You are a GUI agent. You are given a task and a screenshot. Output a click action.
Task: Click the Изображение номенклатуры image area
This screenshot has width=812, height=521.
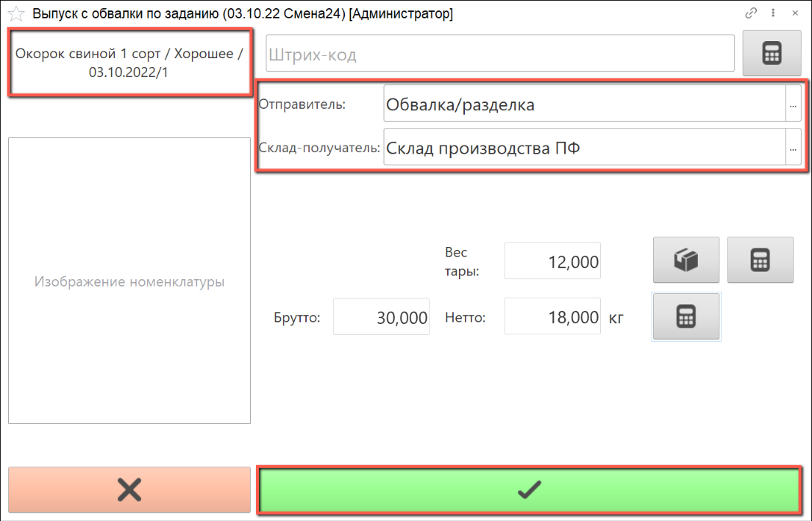[x=129, y=281]
